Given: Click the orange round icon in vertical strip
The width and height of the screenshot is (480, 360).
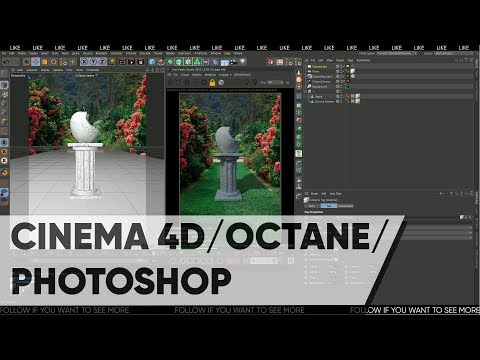Looking at the screenshot, I should tap(299, 80).
